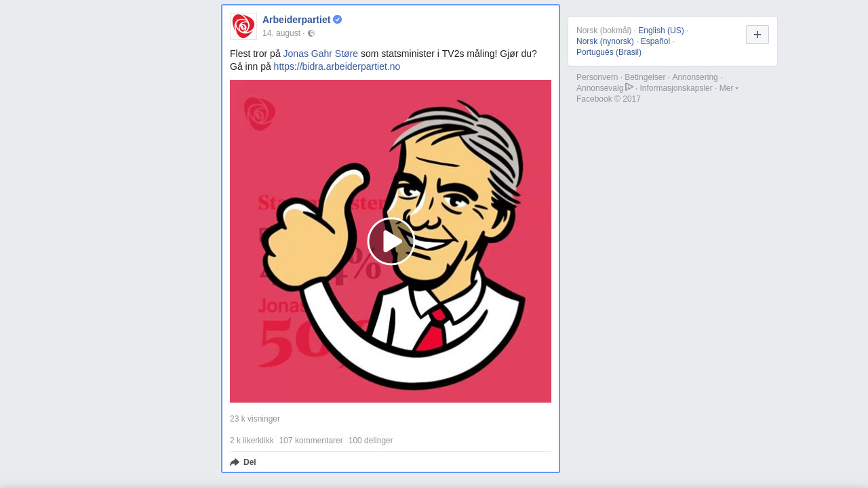Switch language to Norsk (nynorsk)
The height and width of the screenshot is (488, 868).
click(605, 41)
